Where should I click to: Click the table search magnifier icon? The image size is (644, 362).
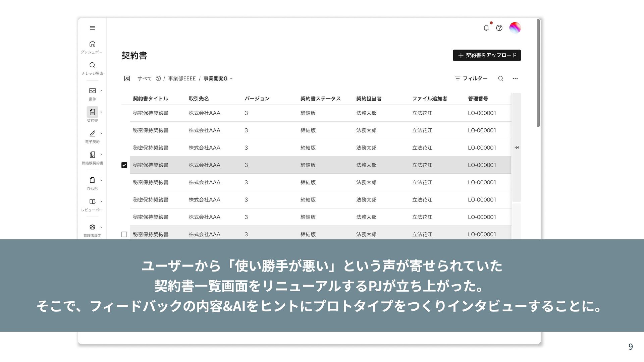coord(500,78)
